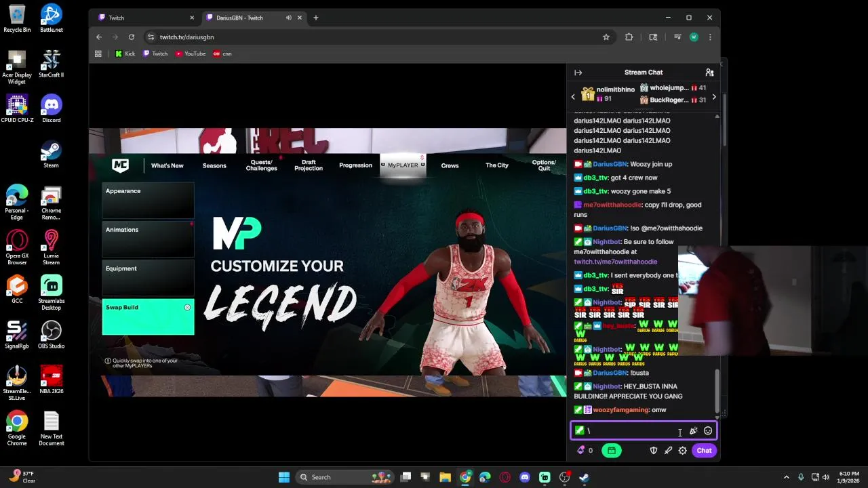Open Opera GX Browser desktop icon
This screenshot has width=868, height=488.
17,248
